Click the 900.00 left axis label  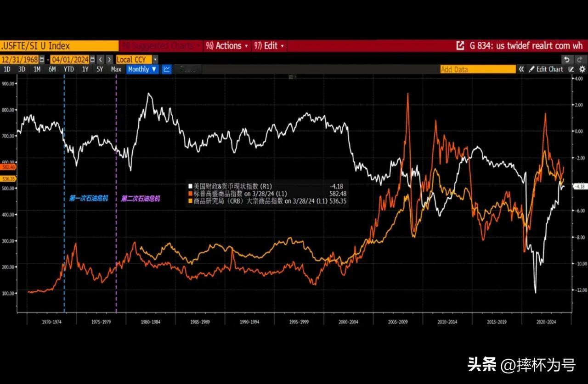click(8, 83)
